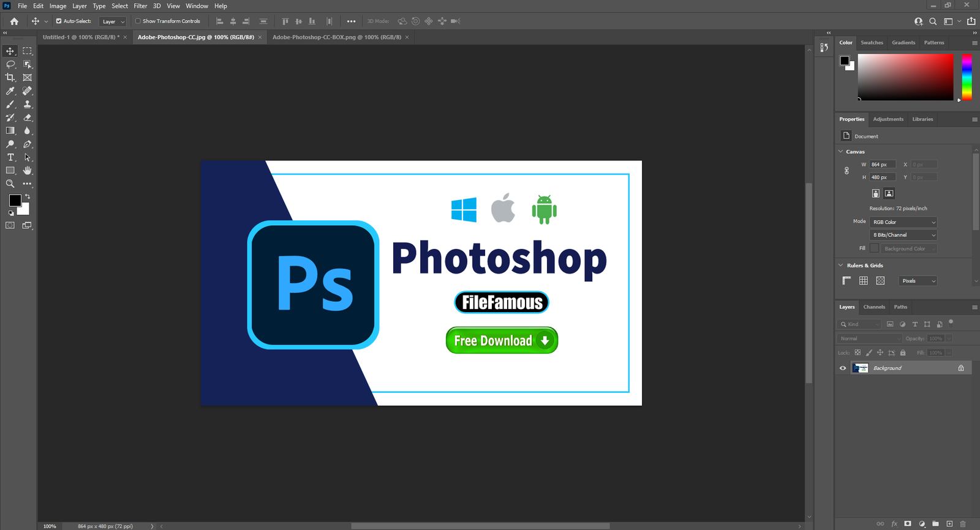
Task: Toggle rulers icon in Rulers & Grids
Action: [846, 281]
